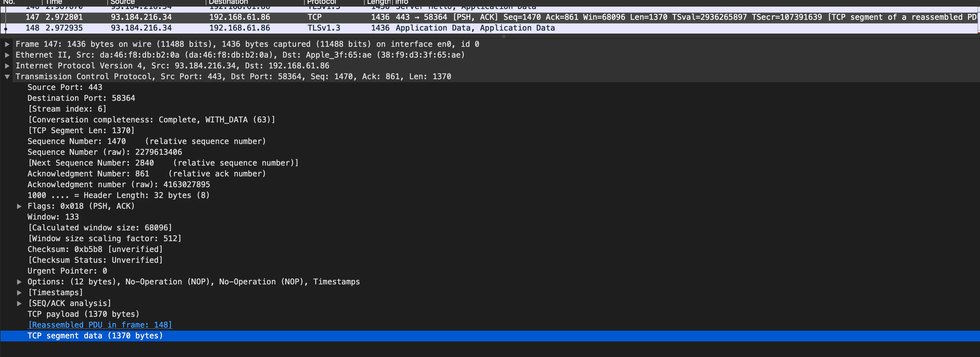Select the highlighted TCP segment data row
980x357 pixels.
tap(490, 336)
